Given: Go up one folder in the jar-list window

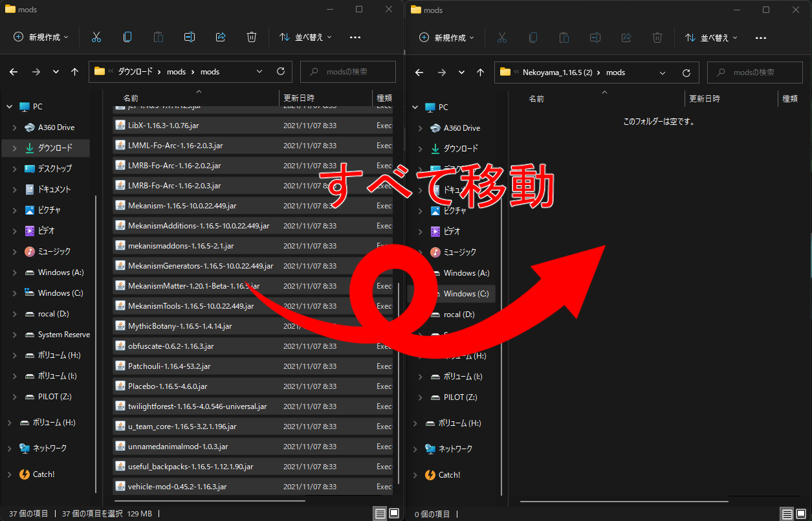Looking at the screenshot, I should click(75, 72).
